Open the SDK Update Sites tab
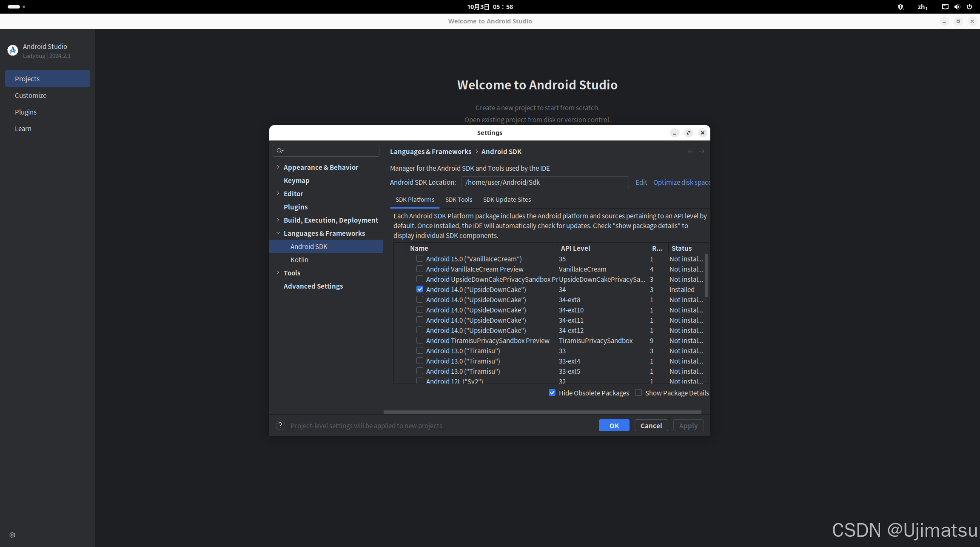The width and height of the screenshot is (980, 547). 507,200
